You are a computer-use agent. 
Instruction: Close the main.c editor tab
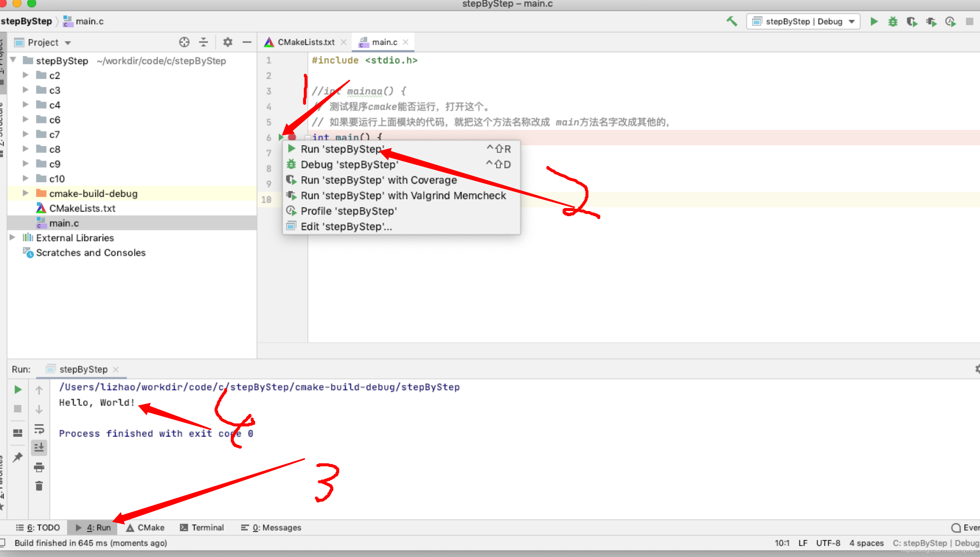point(406,42)
